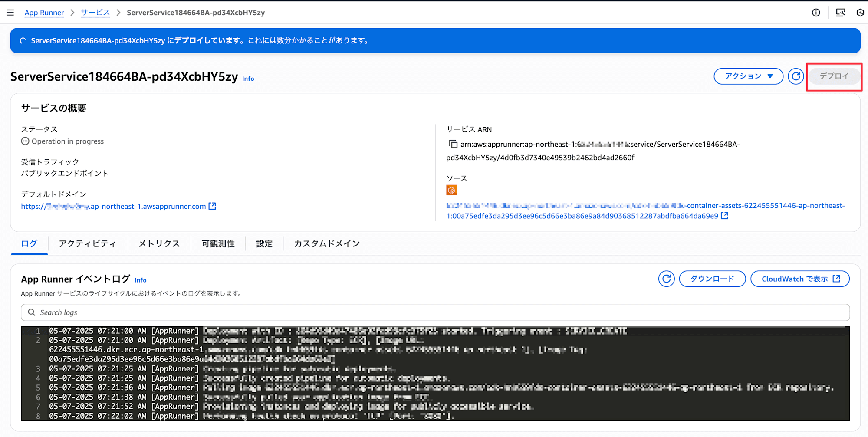Image resolution: width=868 pixels, height=437 pixels.
Task: Click log line 1 at 07:21:00 AM
Action: coord(435,331)
